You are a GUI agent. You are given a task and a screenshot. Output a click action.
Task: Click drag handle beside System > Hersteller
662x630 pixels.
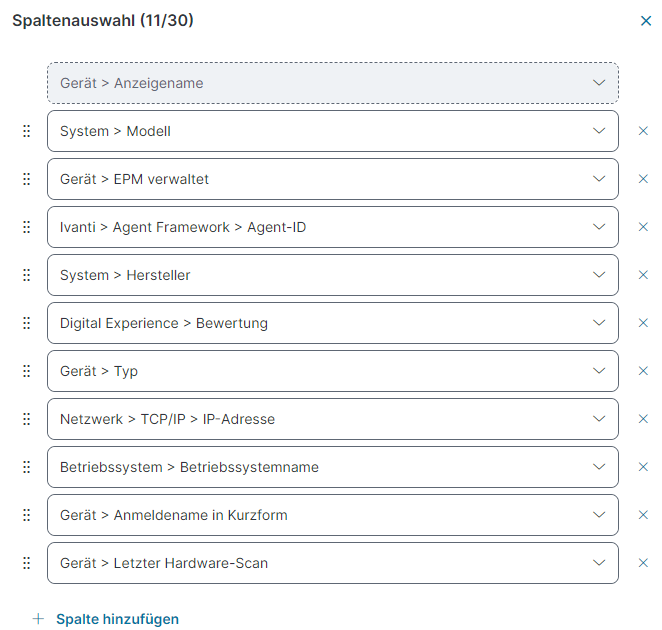[x=27, y=275]
